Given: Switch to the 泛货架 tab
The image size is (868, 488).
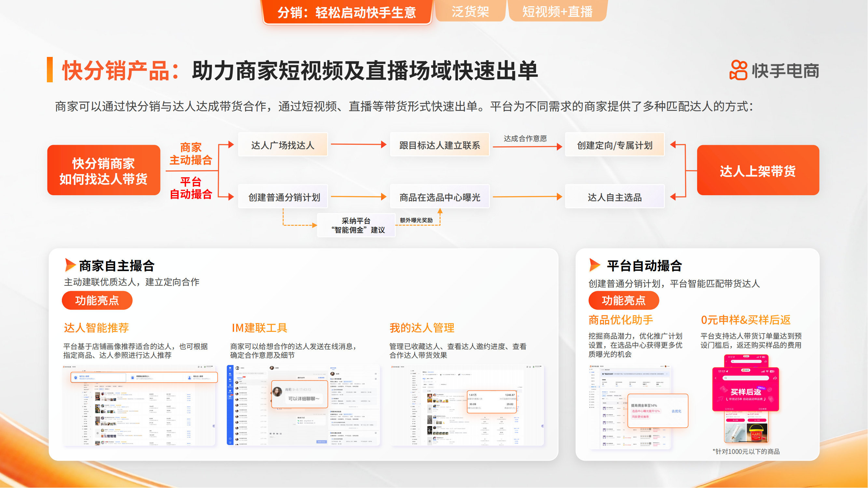Looking at the screenshot, I should 470,11.
